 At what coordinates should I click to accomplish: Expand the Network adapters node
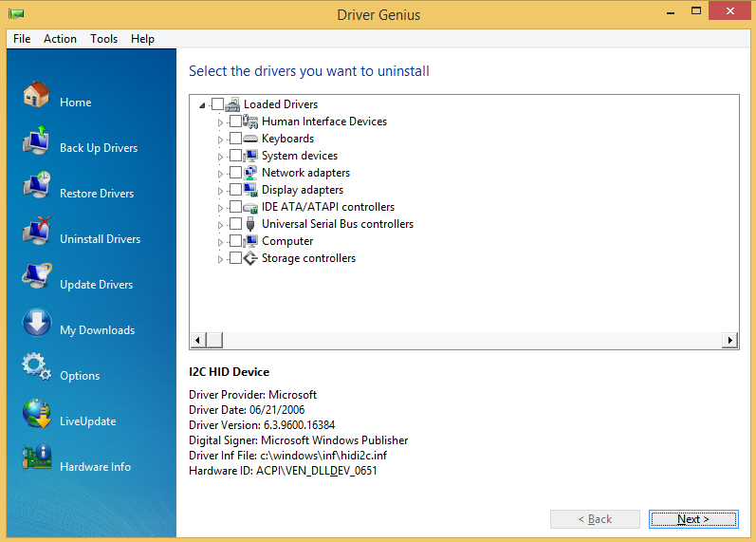coord(220,175)
